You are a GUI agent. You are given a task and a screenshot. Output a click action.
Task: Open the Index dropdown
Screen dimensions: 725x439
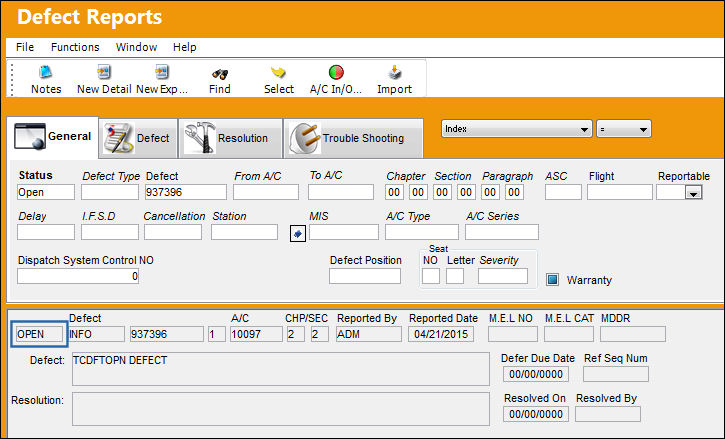[516, 129]
